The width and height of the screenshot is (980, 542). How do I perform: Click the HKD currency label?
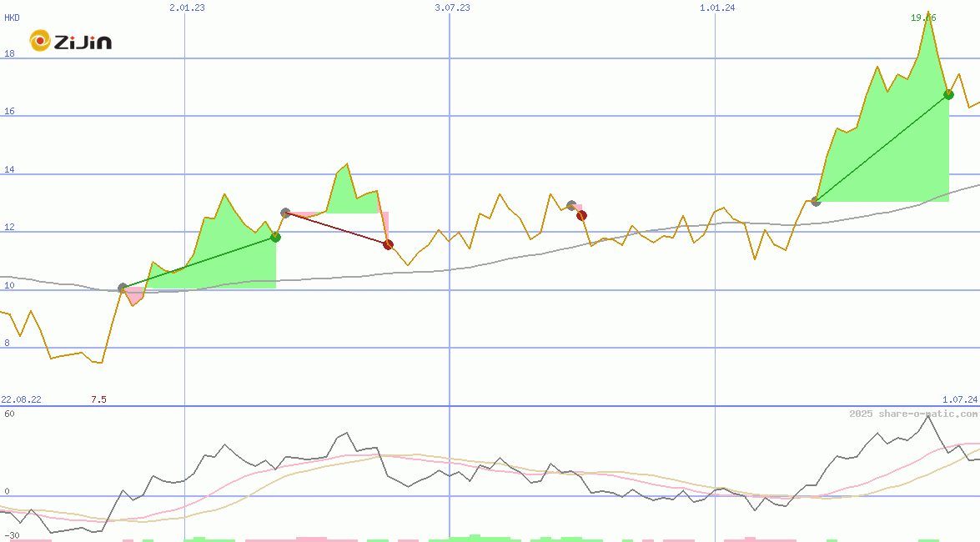12,18
